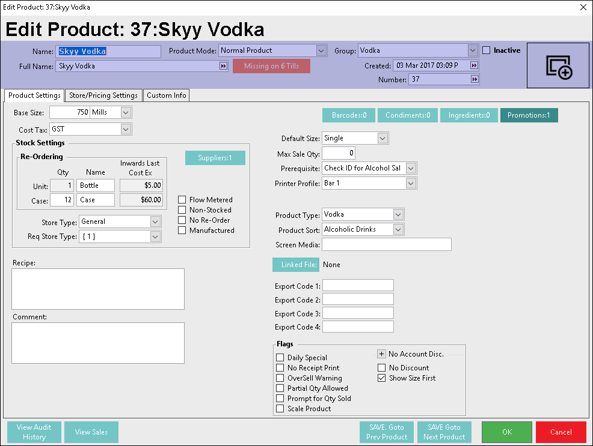Viewport: 593px width, 446px height.
Task: Click the Comment text area
Action: coord(98,343)
